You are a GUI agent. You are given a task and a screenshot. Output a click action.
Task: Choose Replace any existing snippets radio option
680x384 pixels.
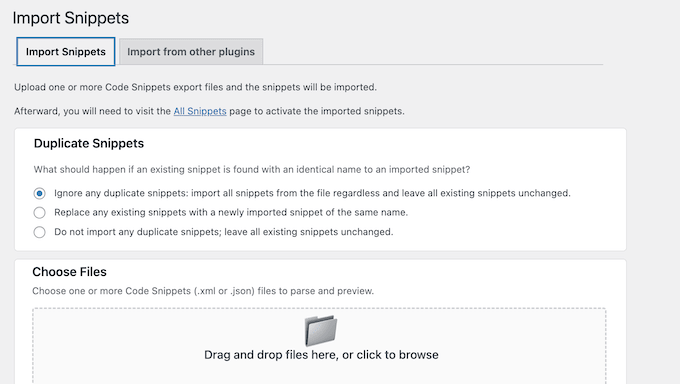(x=39, y=213)
